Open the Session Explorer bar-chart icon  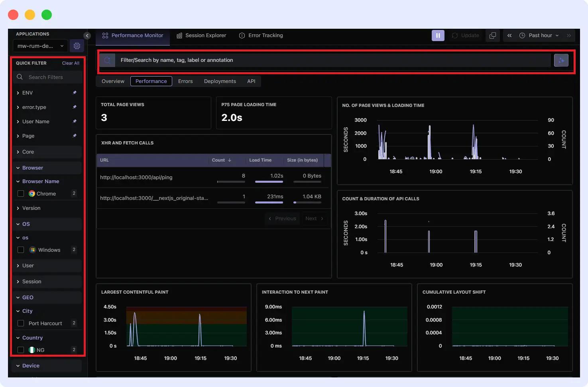coord(180,35)
